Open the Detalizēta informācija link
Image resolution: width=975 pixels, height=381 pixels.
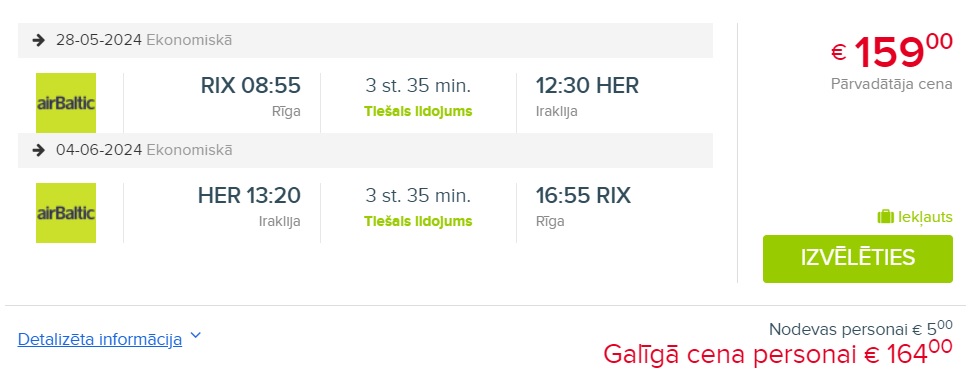99,339
